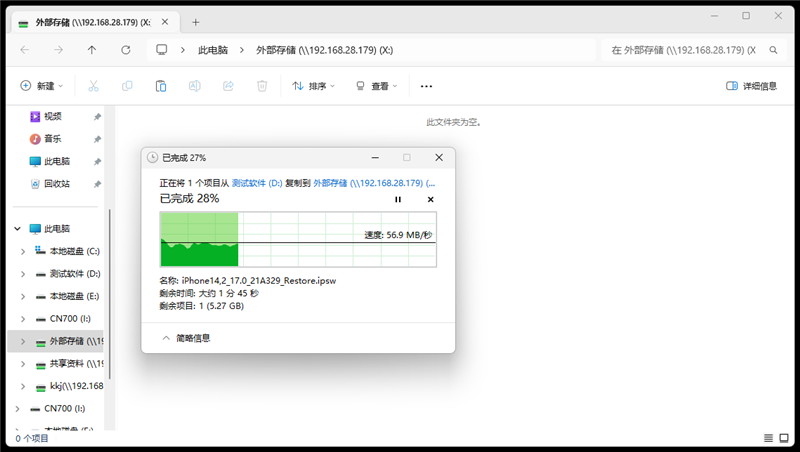The height and width of the screenshot is (452, 800).
Task: Open pinned 此电脑 in quick access
Action: 57,161
